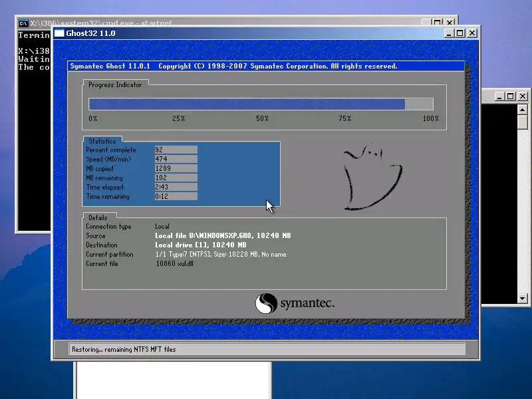Click the 75% progress scale label

click(344, 118)
